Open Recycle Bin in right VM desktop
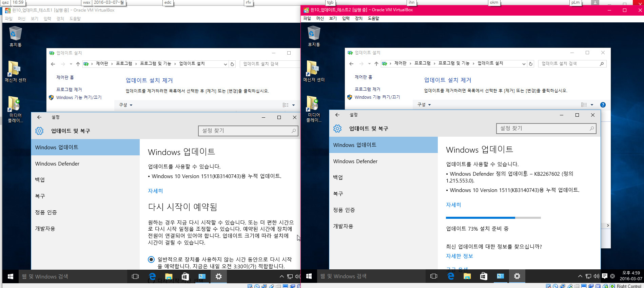The image size is (644, 288). 314,36
